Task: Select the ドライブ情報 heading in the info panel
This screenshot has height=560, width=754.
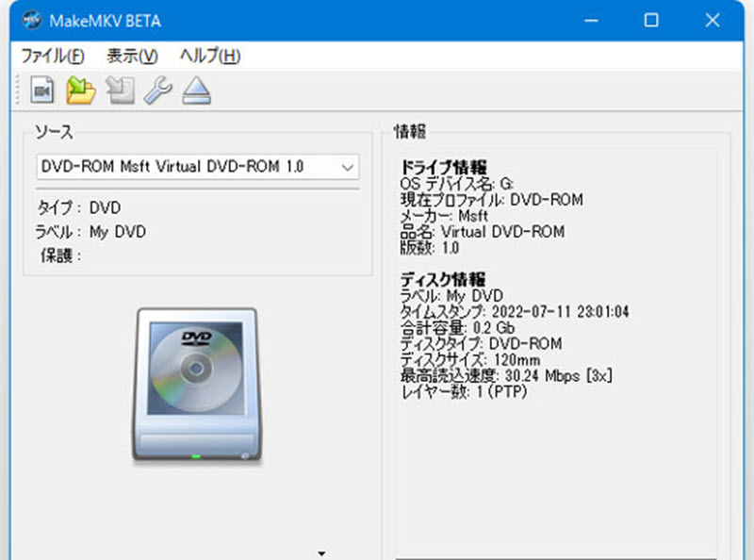Action: click(x=444, y=167)
